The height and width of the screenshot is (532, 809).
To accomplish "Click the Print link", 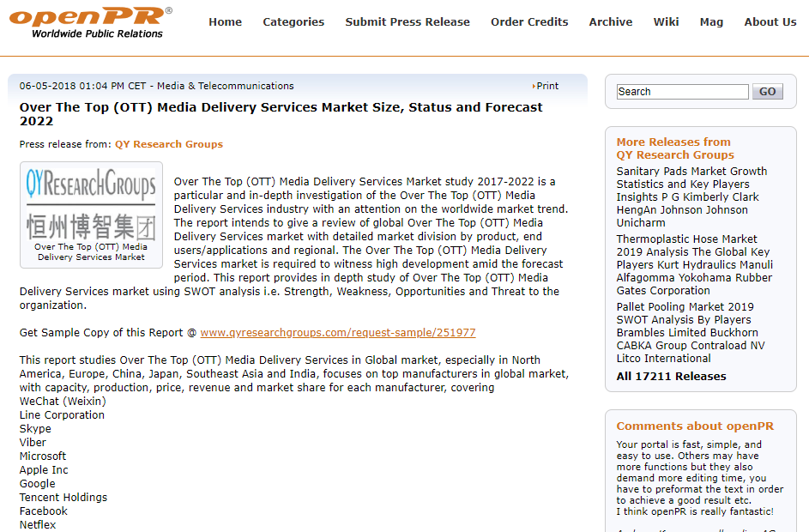I will 546,86.
